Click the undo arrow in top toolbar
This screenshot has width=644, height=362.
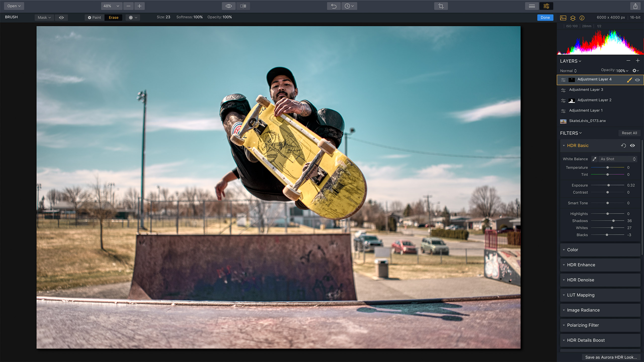334,6
